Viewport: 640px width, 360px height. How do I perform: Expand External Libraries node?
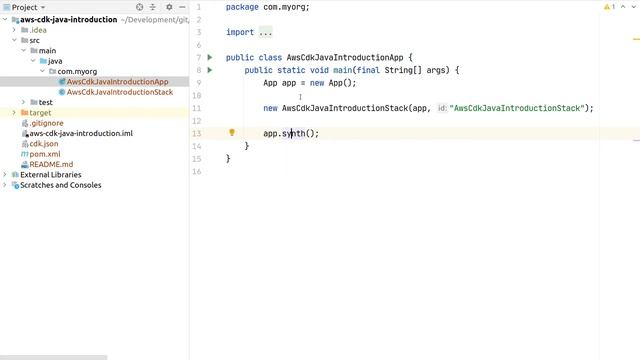click(5, 174)
